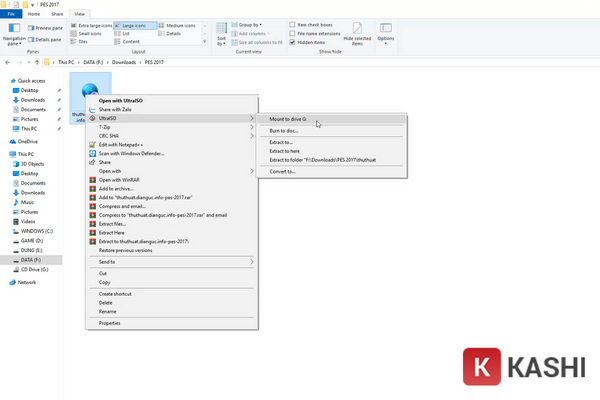
Task: Open the Options icon in View ribbon
Action: (386, 29)
